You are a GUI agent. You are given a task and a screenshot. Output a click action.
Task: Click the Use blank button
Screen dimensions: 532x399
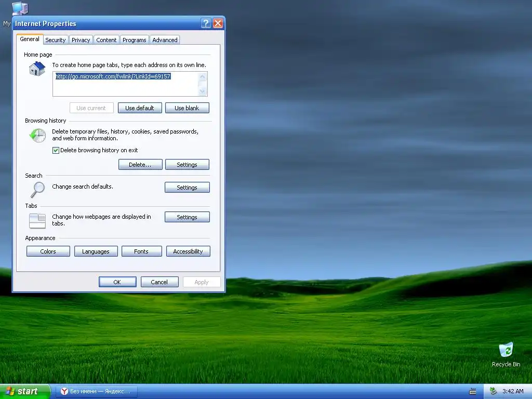pos(187,108)
